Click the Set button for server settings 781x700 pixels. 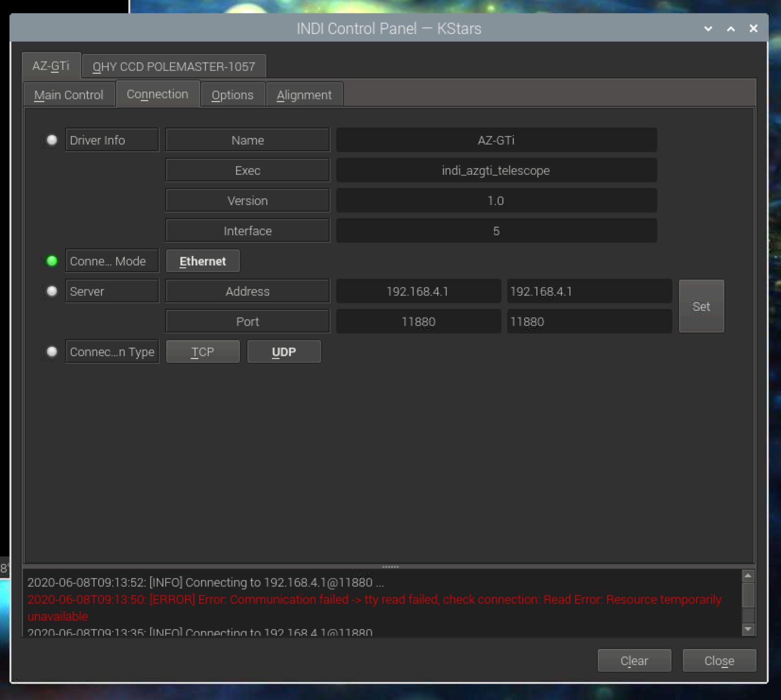(701, 307)
